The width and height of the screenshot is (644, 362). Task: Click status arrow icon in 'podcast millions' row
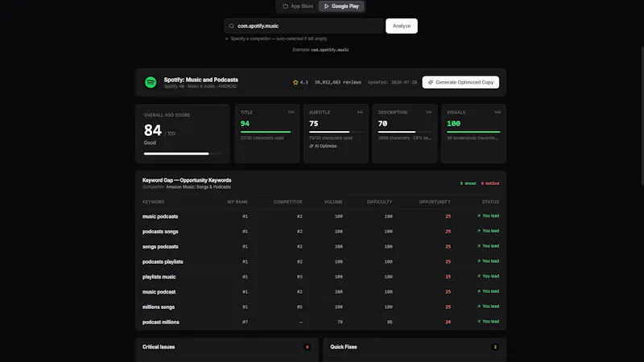click(x=478, y=321)
